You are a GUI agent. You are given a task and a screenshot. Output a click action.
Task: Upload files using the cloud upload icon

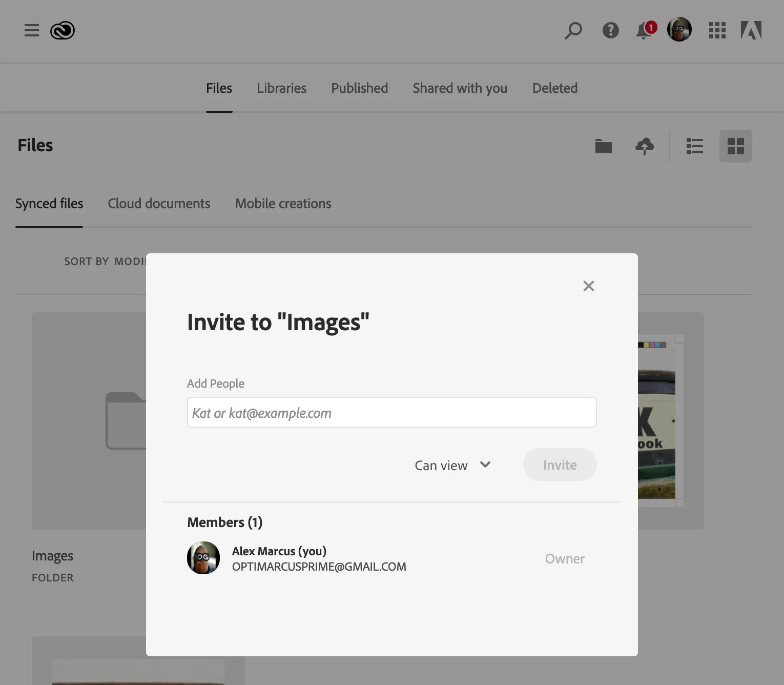[x=644, y=146]
